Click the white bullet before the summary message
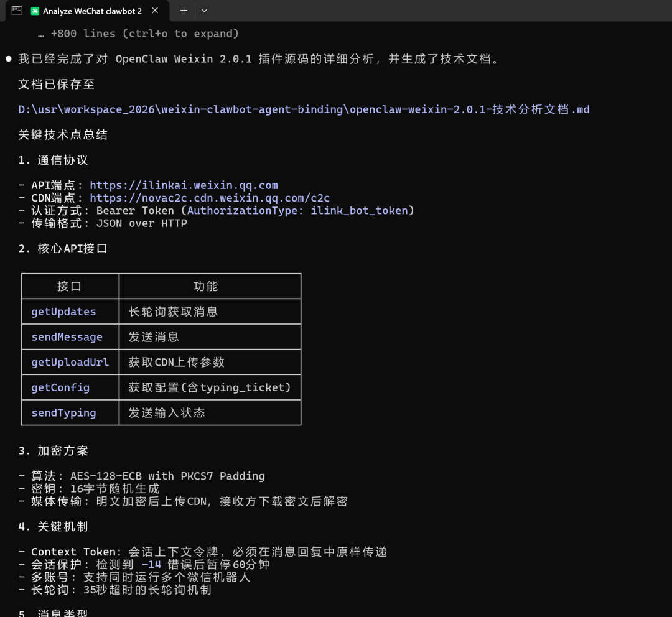Screen dimensions: 672x617 point(9,59)
